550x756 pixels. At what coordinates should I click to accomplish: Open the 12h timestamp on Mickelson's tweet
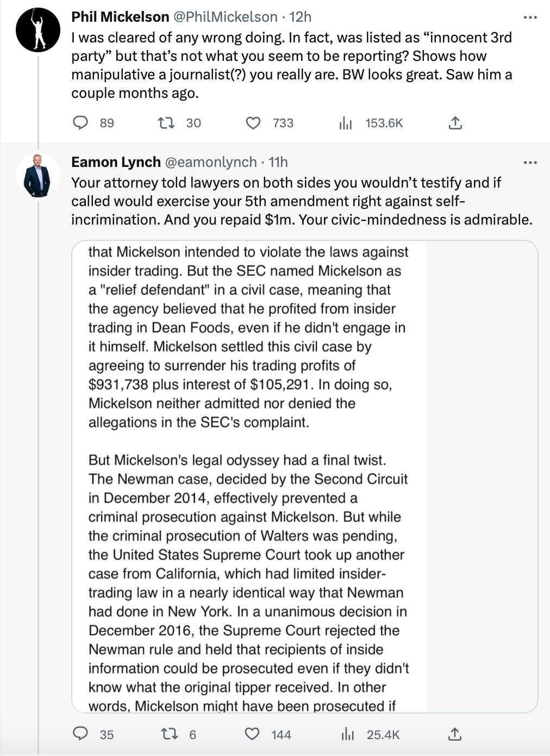click(x=300, y=17)
